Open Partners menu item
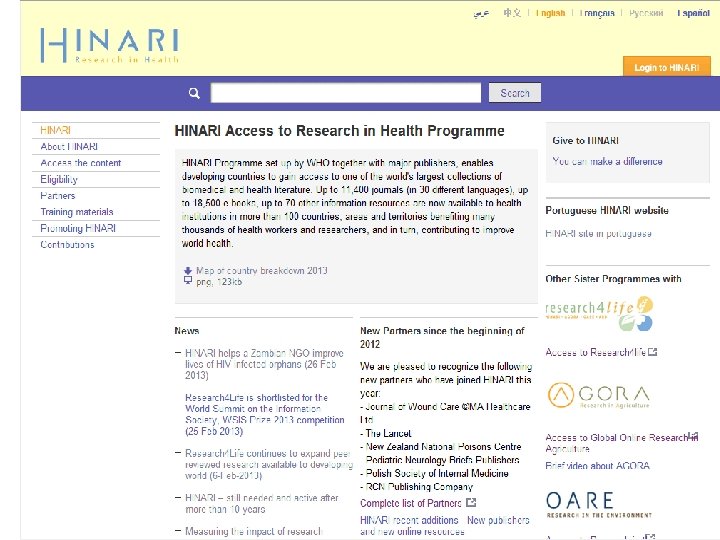Screen dimensions: 720x540 pos(57,196)
